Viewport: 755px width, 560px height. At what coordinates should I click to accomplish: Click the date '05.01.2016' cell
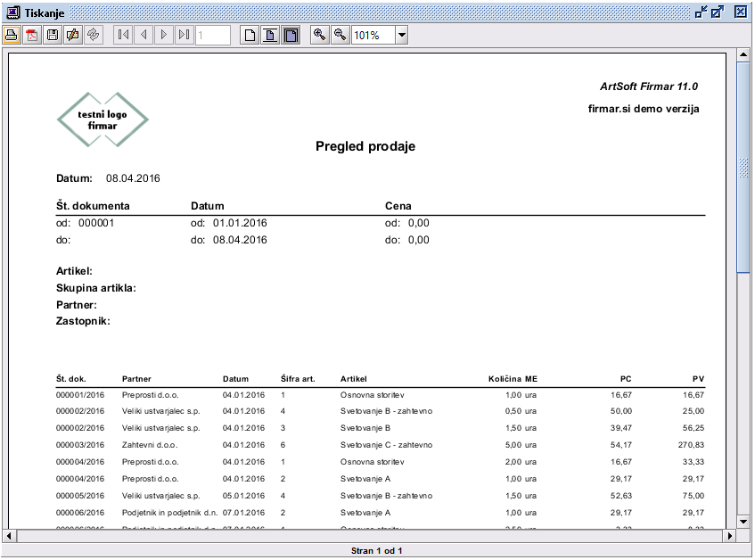[243, 496]
